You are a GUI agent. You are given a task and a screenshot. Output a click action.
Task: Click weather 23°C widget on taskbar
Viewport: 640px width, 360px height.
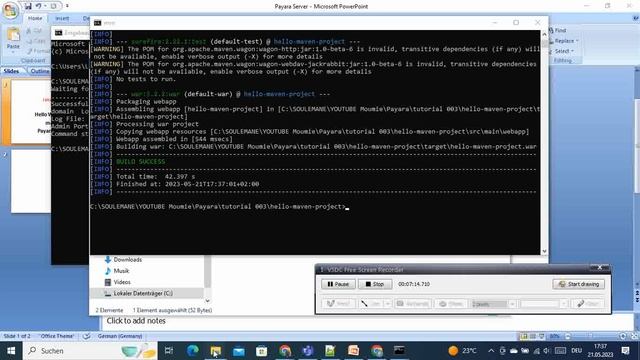[x=462, y=351]
